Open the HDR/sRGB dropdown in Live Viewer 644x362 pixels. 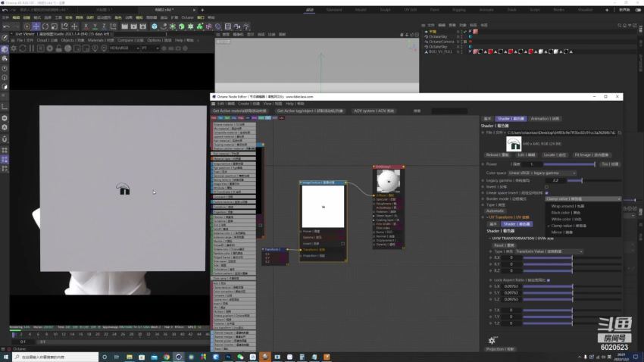121,48
